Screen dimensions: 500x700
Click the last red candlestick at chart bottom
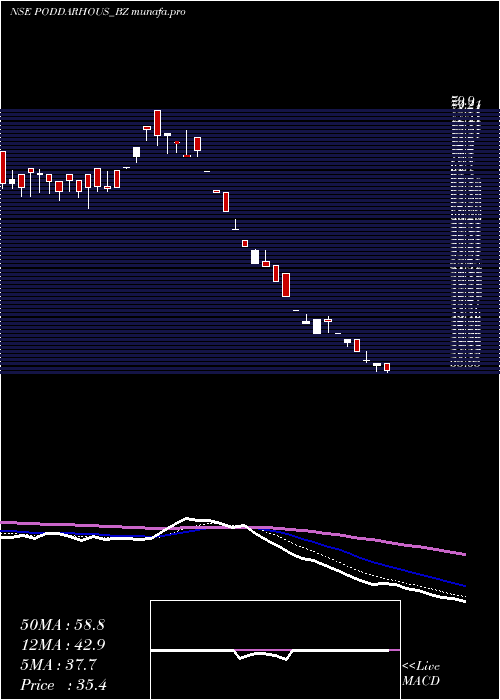coord(387,367)
